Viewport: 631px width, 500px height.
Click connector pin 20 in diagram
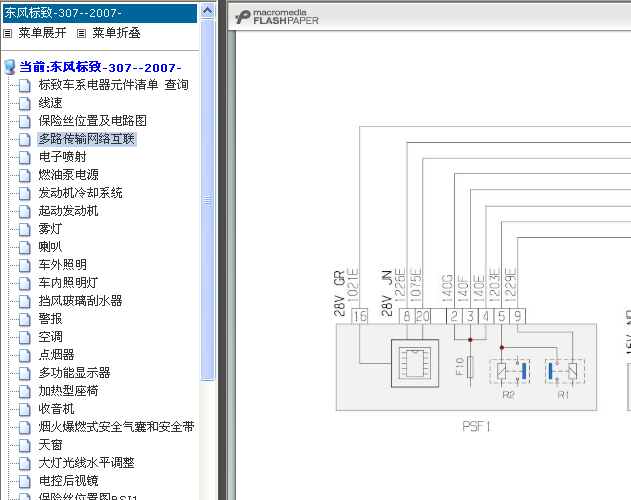[423, 316]
